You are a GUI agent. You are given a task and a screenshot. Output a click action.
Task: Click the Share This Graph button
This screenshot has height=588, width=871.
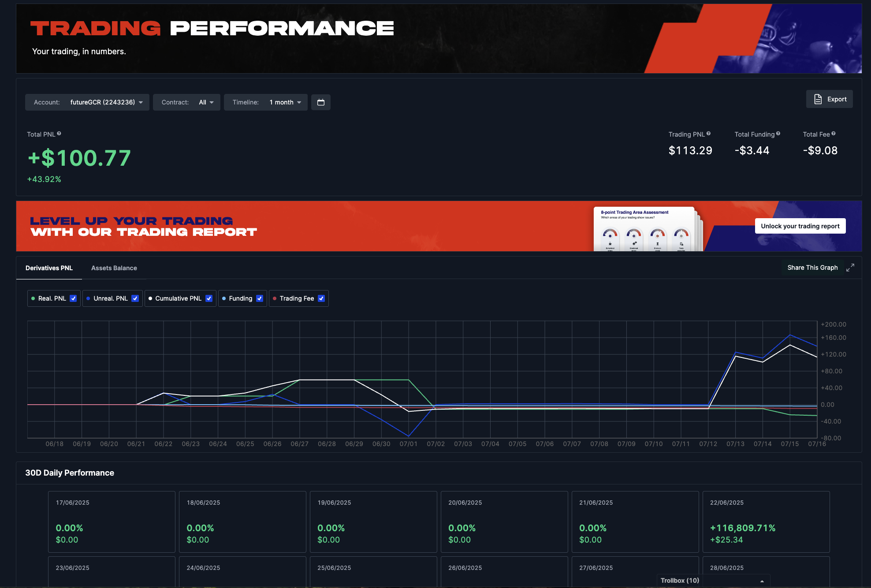click(x=812, y=268)
